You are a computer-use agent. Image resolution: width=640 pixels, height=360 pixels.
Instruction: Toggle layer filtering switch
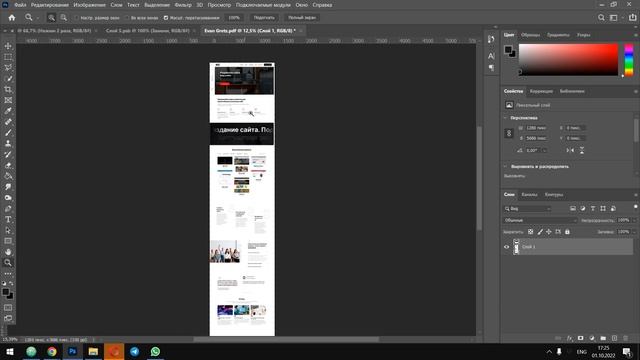(x=636, y=207)
